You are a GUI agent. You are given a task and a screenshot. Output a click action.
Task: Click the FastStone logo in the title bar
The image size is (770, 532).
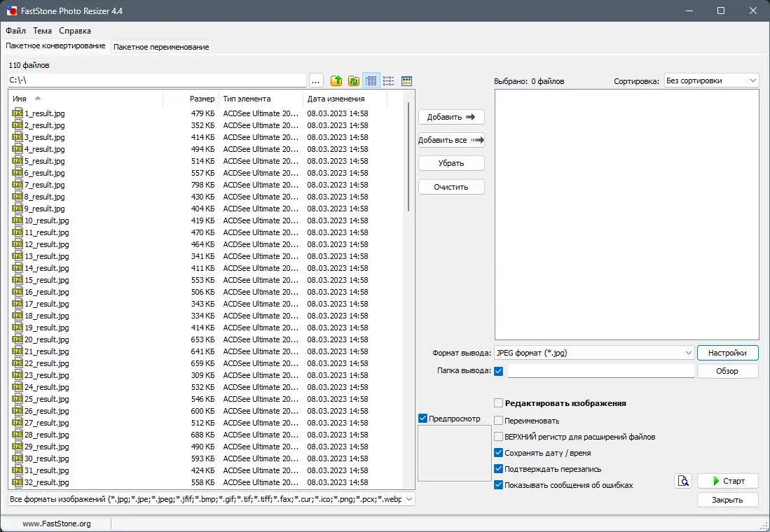pos(10,10)
